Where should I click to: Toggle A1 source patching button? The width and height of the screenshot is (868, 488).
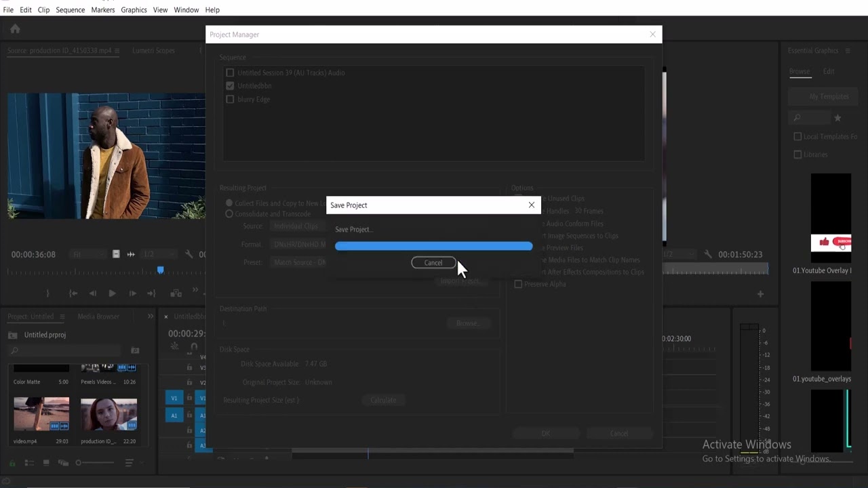click(x=174, y=415)
